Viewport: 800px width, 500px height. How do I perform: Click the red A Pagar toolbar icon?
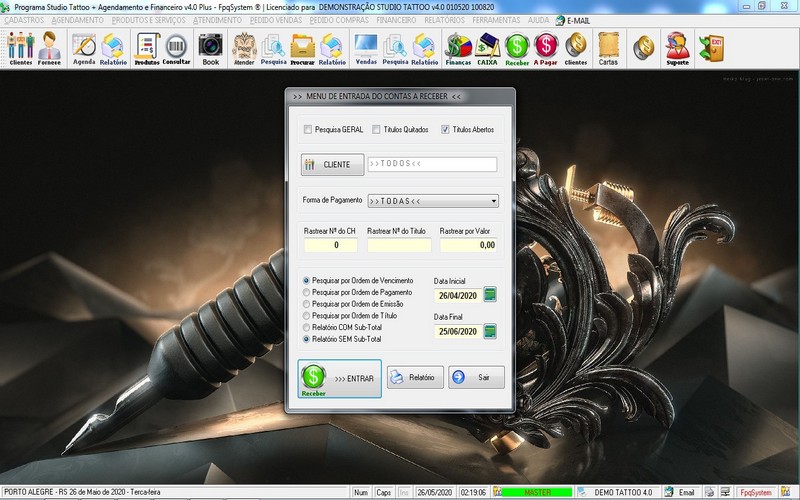point(546,48)
